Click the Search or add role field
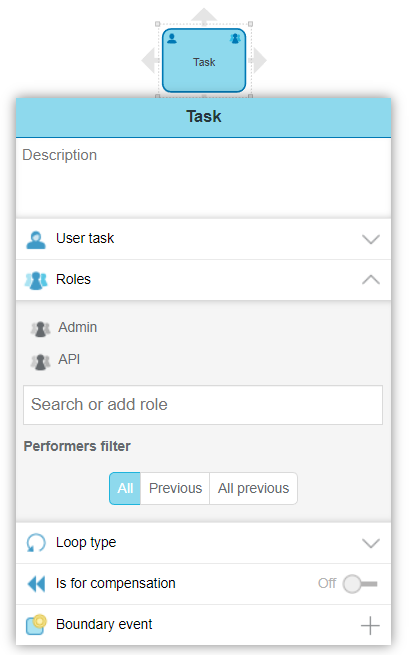 click(x=203, y=405)
